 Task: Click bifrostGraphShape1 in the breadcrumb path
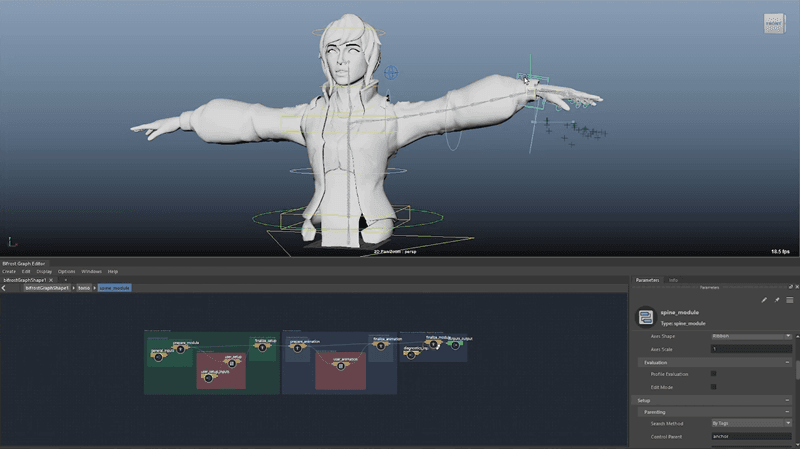[47, 288]
